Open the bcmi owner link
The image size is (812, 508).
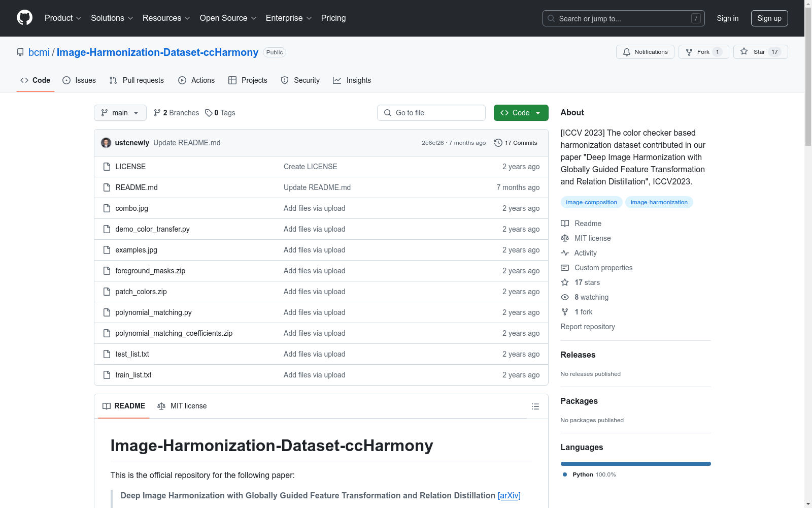tap(39, 52)
